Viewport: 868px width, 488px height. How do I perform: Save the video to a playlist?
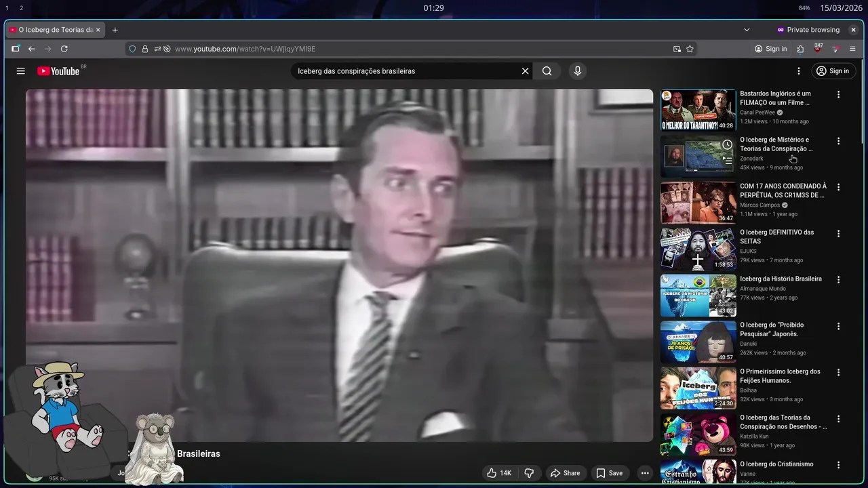tap(609, 473)
